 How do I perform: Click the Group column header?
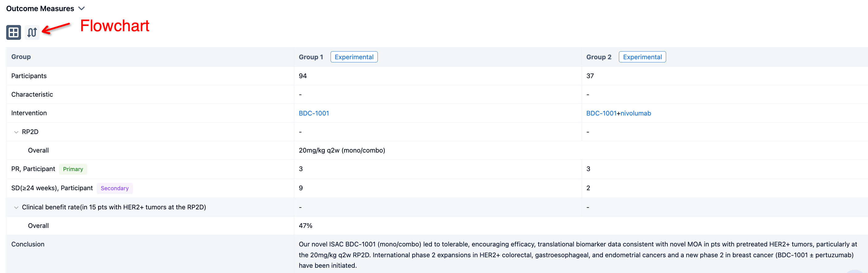pyautogui.click(x=21, y=57)
